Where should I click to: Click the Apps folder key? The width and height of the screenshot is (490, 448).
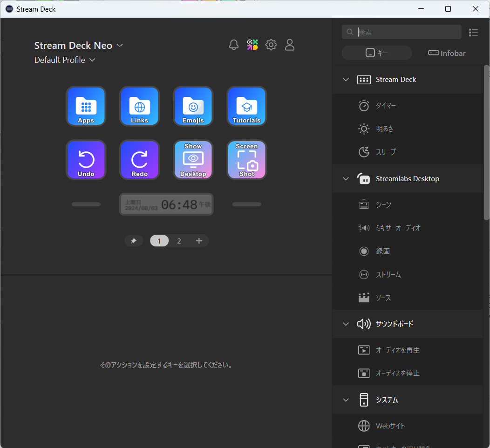pos(86,106)
